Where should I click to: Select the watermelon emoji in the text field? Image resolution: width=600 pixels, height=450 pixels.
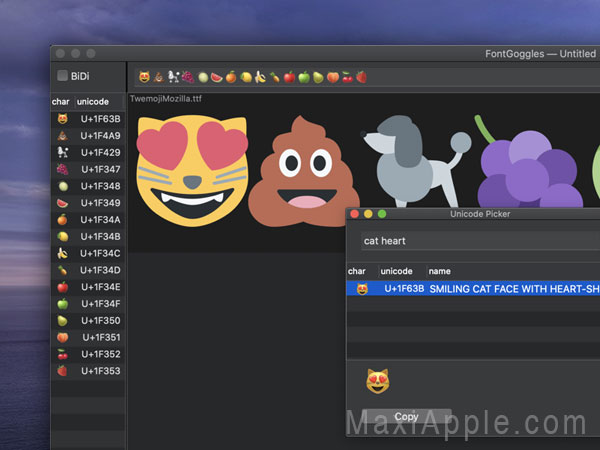[x=217, y=77]
